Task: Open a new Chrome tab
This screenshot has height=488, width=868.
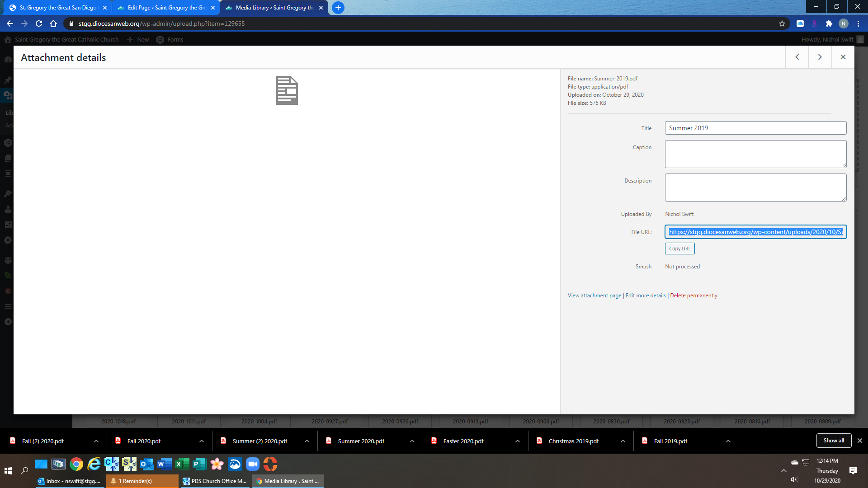Action: pos(338,8)
